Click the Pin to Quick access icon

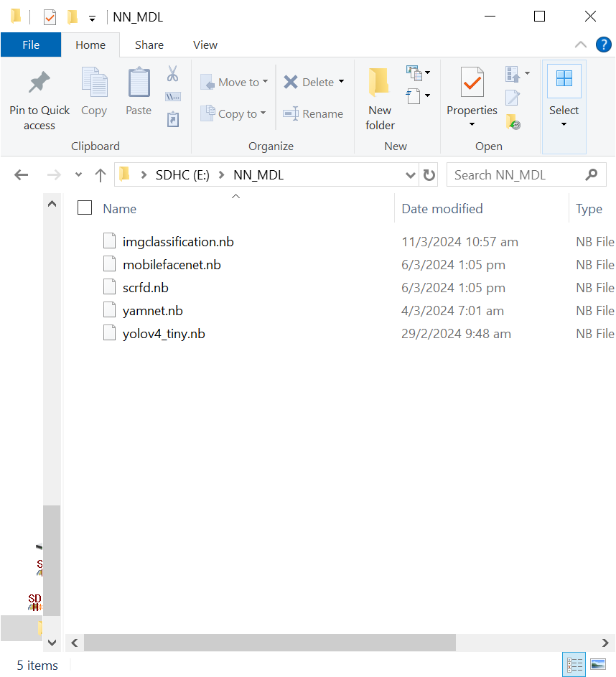[39, 84]
